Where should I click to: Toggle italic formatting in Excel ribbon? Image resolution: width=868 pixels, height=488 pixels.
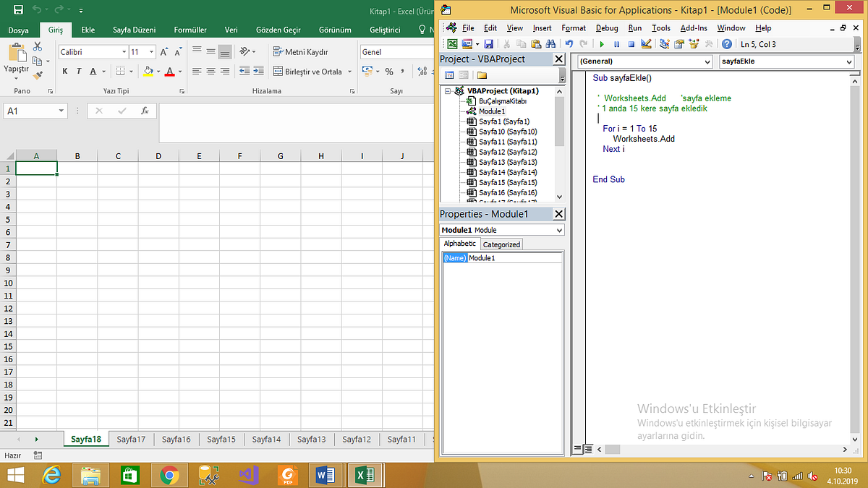click(78, 71)
